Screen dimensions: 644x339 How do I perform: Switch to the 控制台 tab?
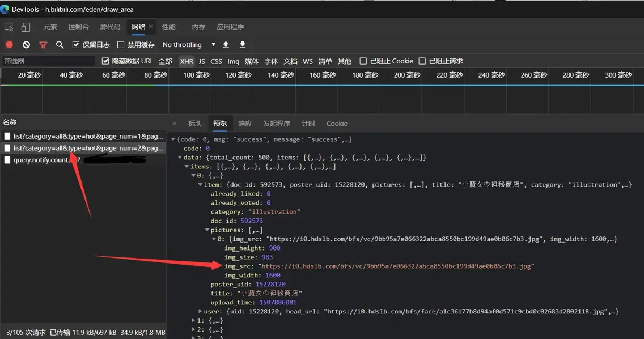point(78,27)
